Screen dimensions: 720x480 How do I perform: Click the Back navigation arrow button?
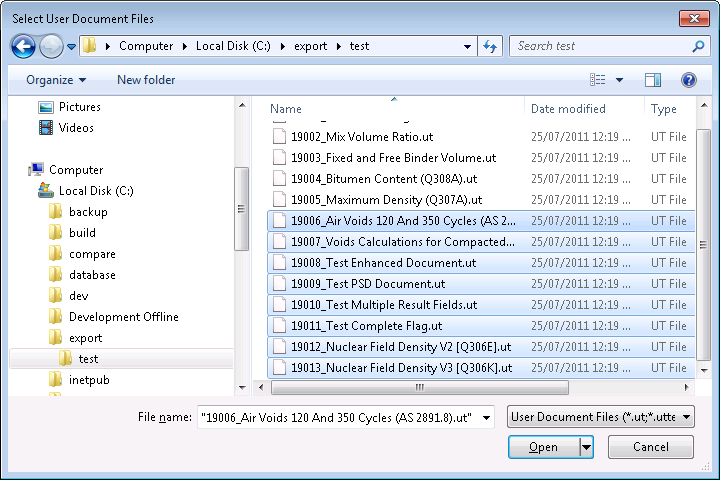pos(24,46)
